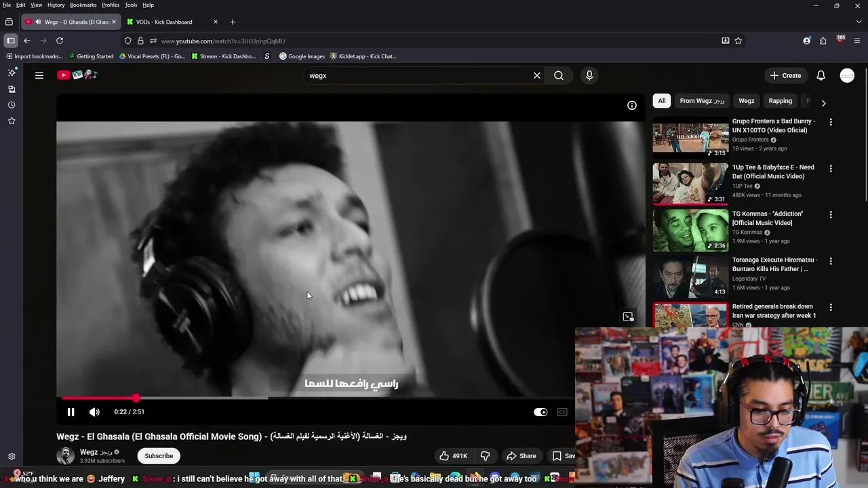Open the Firefox account icon
The image size is (868, 488).
806,41
